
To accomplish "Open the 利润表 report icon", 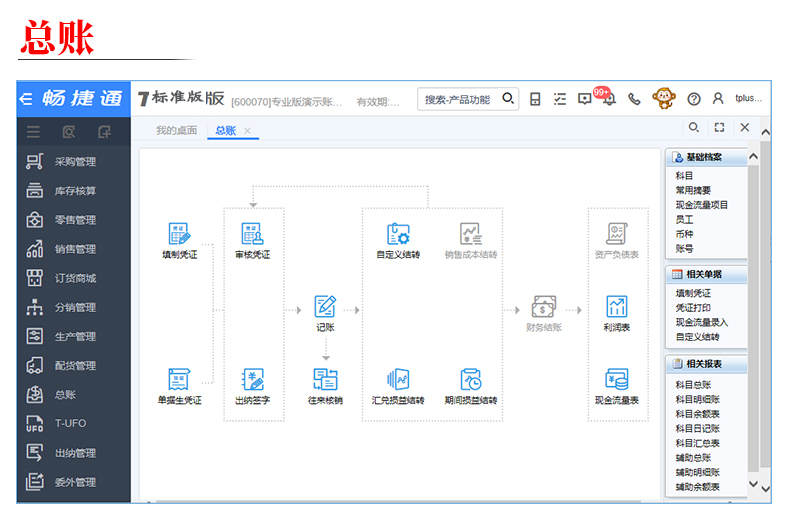I will 617,306.
